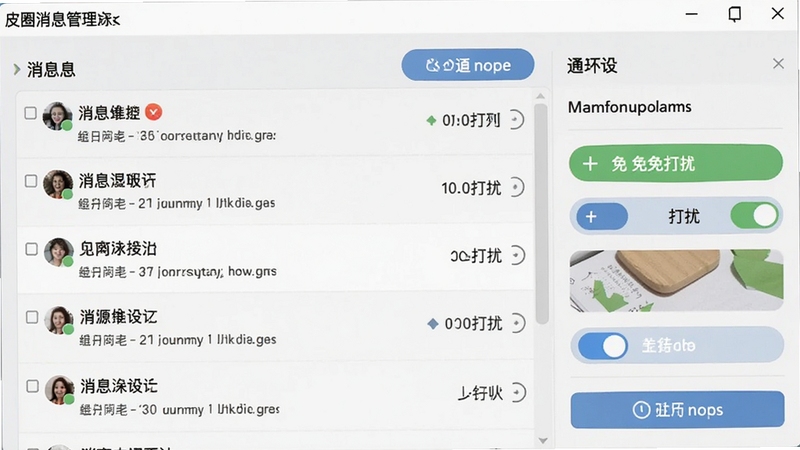Image resolution: width=800 pixels, height=450 pixels.
Task: Toggle the 打扰 green switch off
Action: (755, 216)
